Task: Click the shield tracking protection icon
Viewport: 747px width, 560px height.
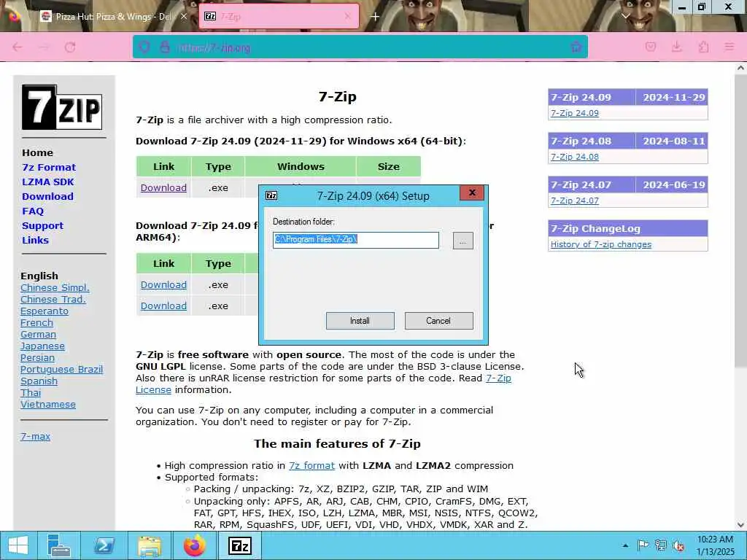Action: (x=144, y=47)
